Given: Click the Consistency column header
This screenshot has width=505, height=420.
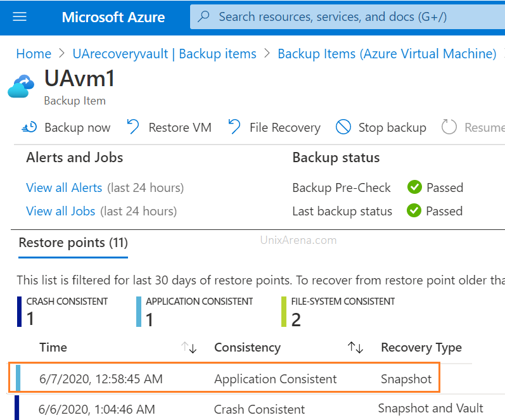Looking at the screenshot, I should click(x=247, y=348).
